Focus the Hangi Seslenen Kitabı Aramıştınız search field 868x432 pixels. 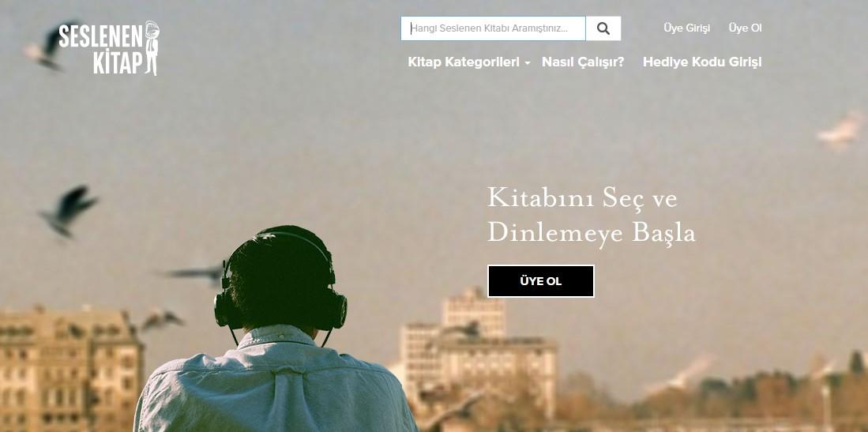[493, 28]
